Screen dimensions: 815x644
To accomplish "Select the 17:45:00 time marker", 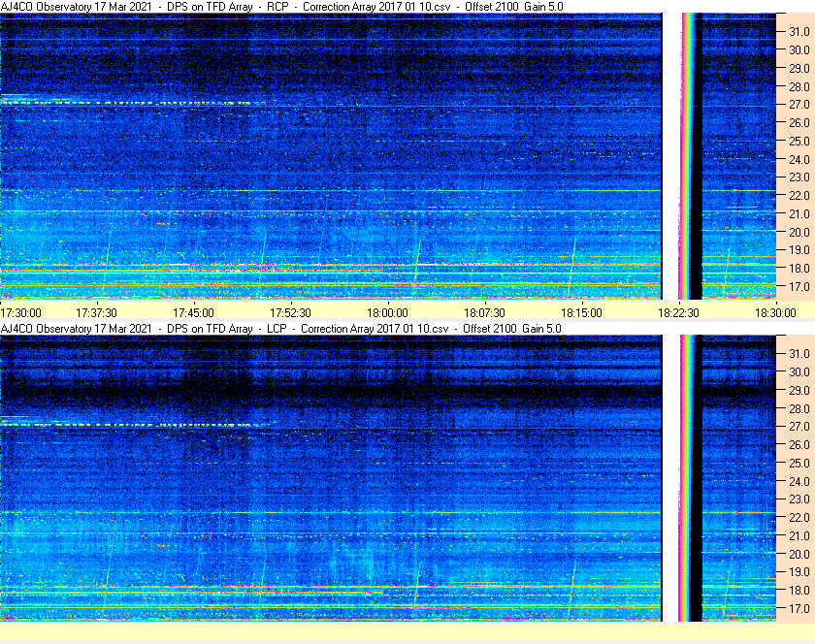I will 193,313.
